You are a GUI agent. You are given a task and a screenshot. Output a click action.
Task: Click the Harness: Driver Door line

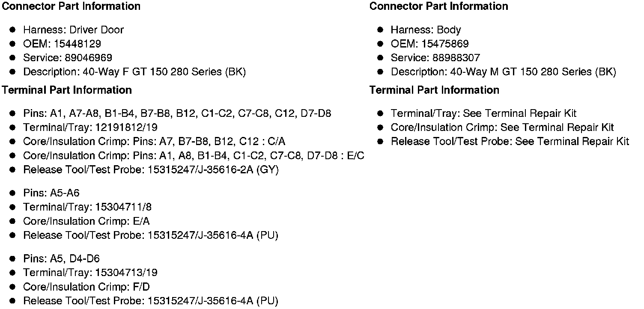click(73, 30)
